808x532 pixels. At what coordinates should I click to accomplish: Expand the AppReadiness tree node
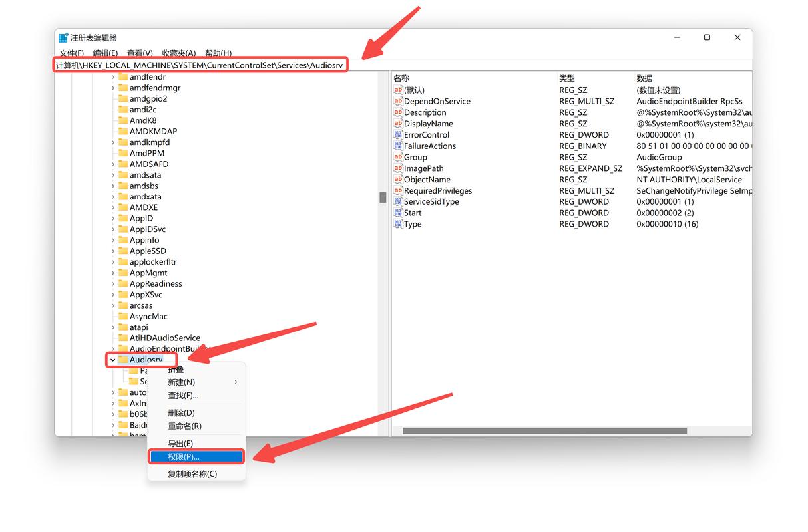click(112, 283)
